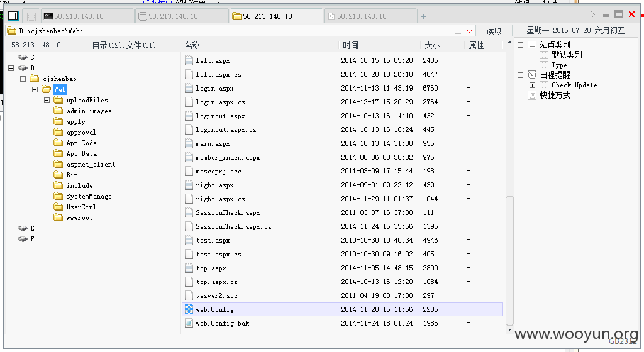Select the aspnet_client folder icon
Screen dimensions: 644x352
point(58,164)
